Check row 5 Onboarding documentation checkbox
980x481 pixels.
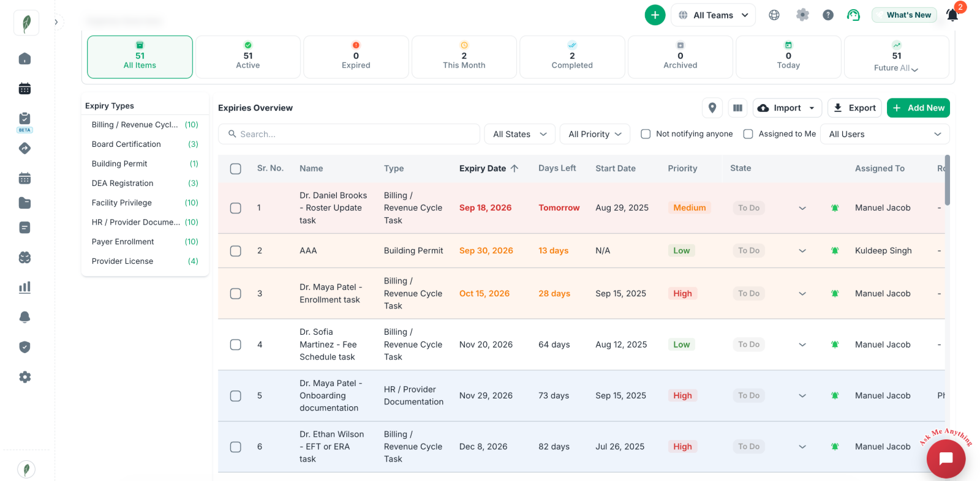pyautogui.click(x=235, y=396)
